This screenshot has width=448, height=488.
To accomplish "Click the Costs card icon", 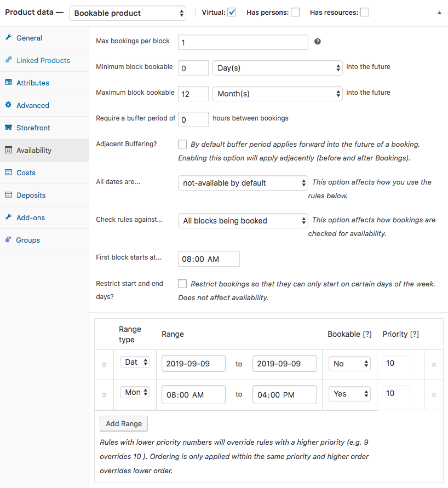I will pyautogui.click(x=8, y=172).
